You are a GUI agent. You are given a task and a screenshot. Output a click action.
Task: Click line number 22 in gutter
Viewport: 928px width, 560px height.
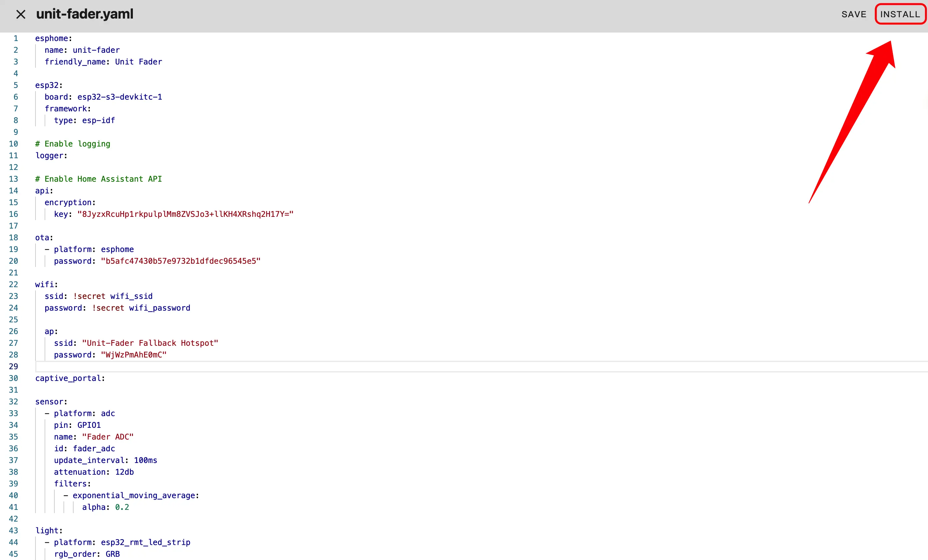click(14, 284)
